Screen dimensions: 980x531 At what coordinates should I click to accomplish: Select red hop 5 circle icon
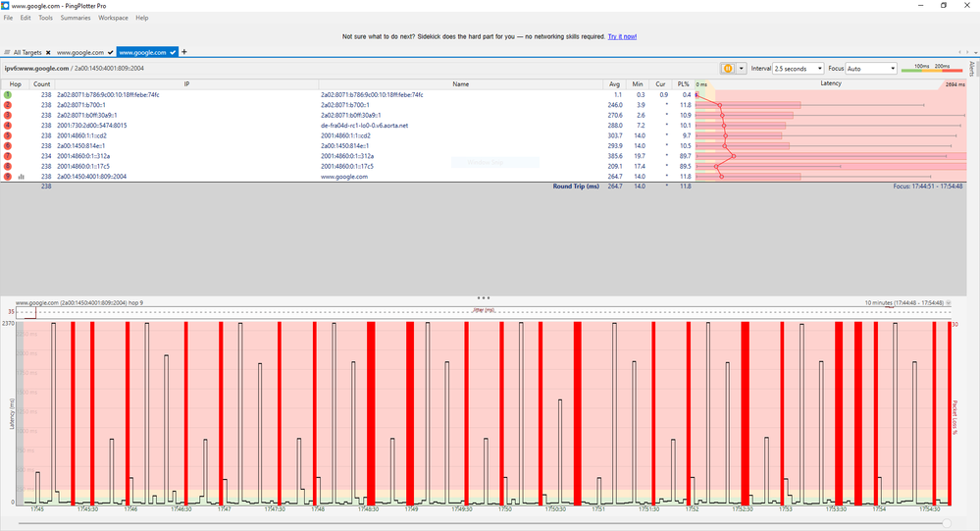pyautogui.click(x=8, y=135)
